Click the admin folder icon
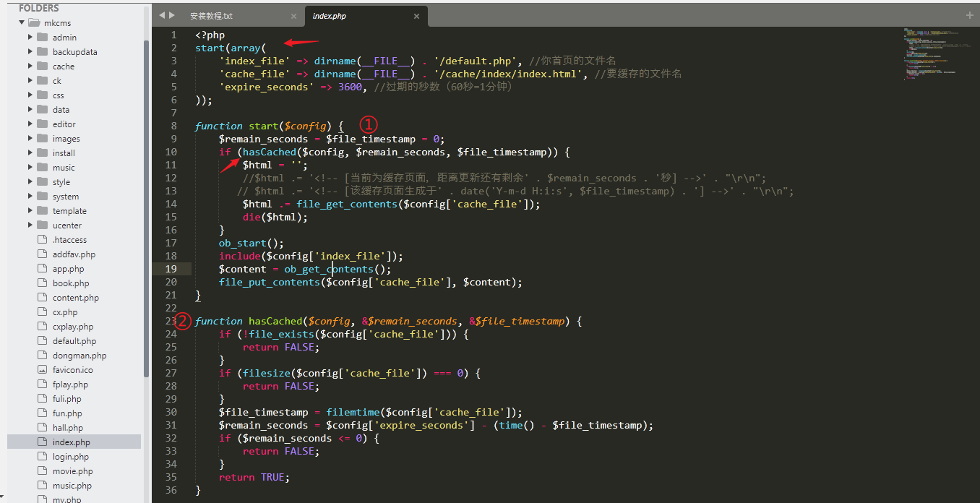 (43, 38)
